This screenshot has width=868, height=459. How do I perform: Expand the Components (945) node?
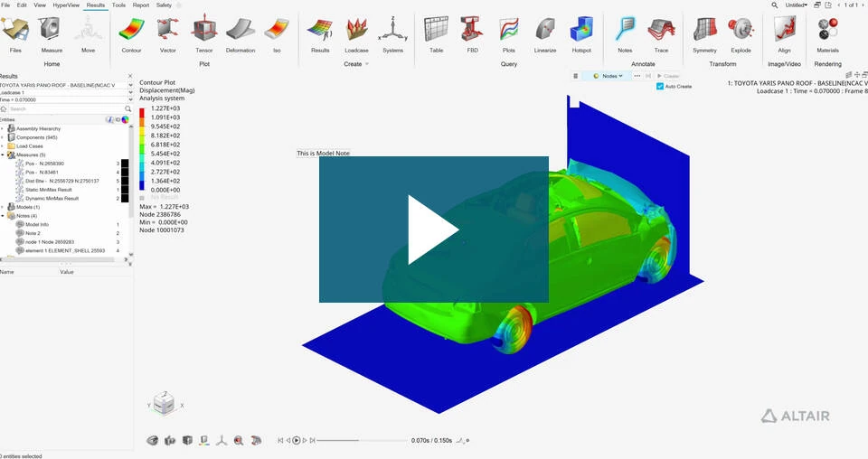3,137
